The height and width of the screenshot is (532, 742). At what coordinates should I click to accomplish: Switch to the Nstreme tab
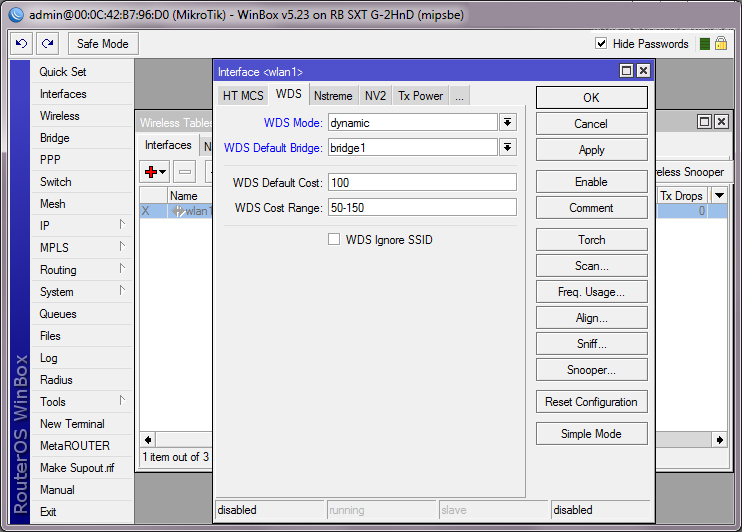333,96
